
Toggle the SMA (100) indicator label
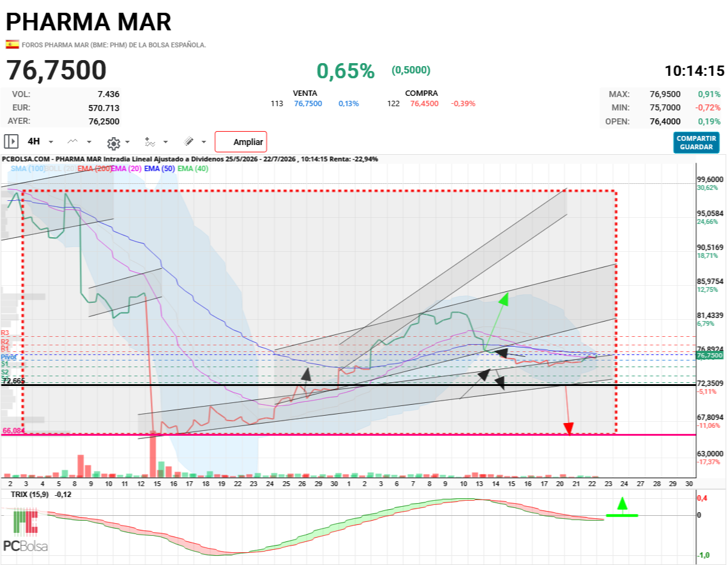point(28,169)
